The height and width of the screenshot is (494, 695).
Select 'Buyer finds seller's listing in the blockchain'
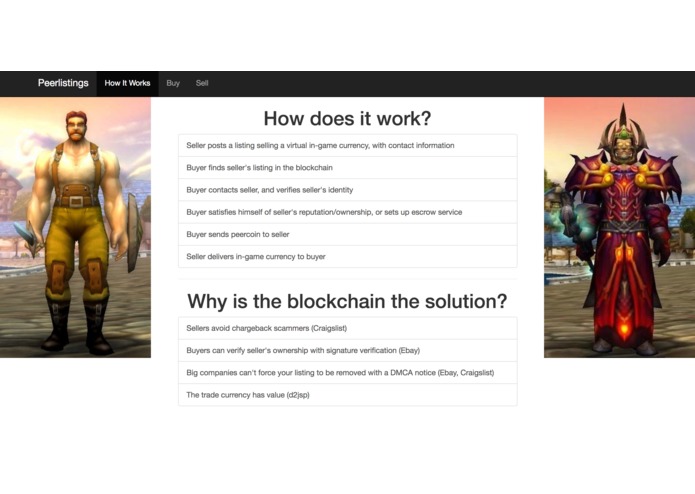tap(348, 167)
